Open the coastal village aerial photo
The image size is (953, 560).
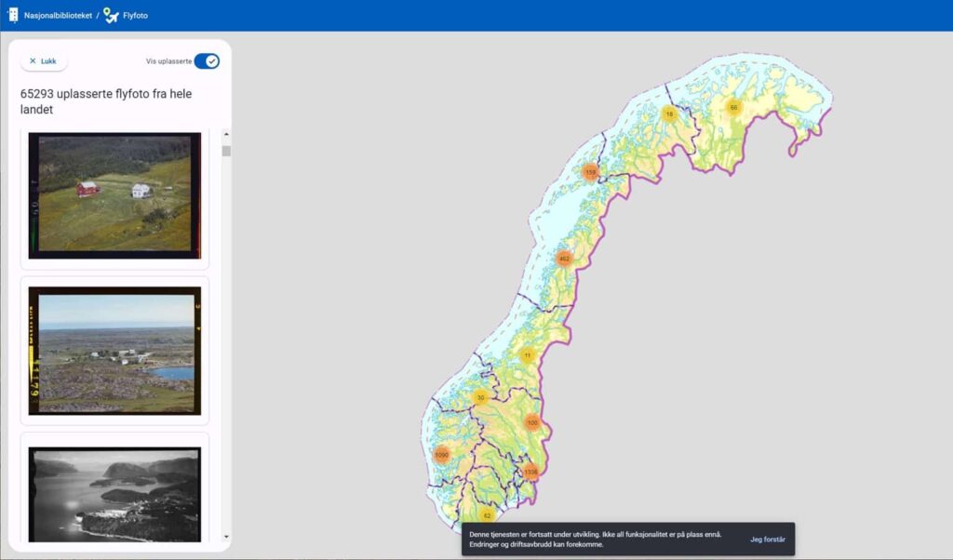(x=114, y=350)
